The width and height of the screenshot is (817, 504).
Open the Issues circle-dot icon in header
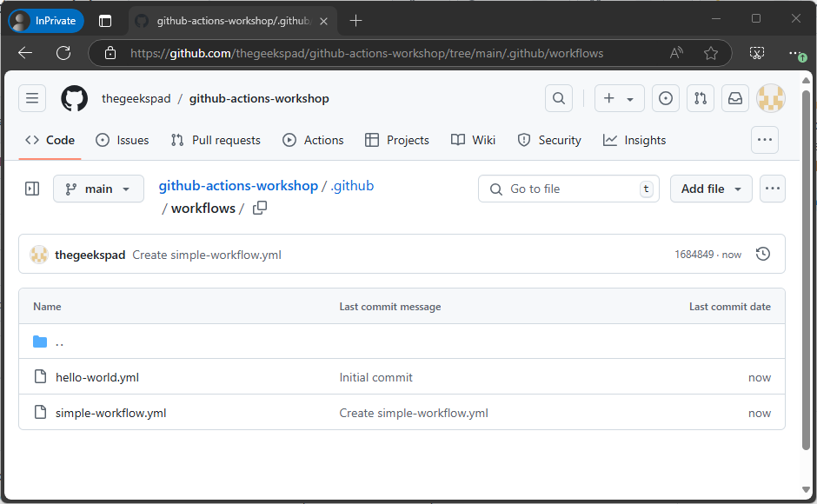[x=666, y=98]
